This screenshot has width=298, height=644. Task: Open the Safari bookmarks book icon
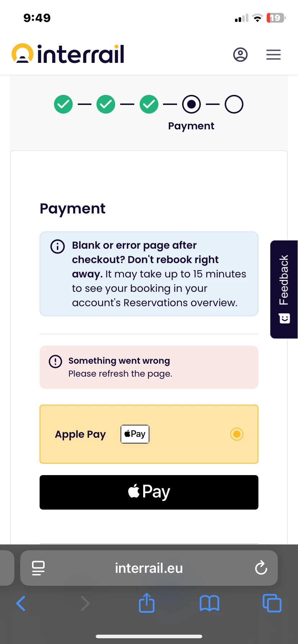pyautogui.click(x=209, y=603)
